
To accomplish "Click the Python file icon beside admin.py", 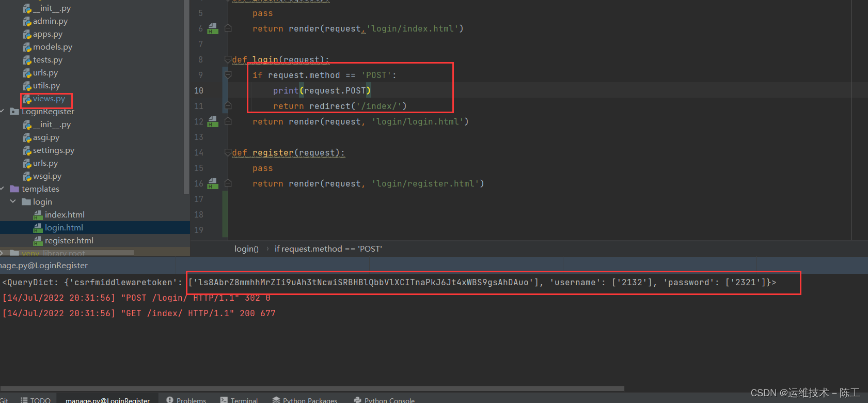I will click(27, 21).
